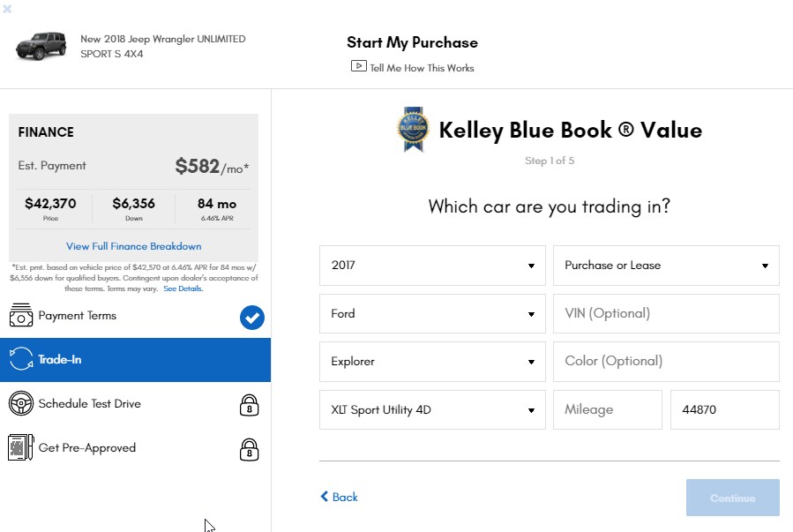The height and width of the screenshot is (532, 793).
Task: Focus the VIN (Optional) input field
Action: pos(666,314)
